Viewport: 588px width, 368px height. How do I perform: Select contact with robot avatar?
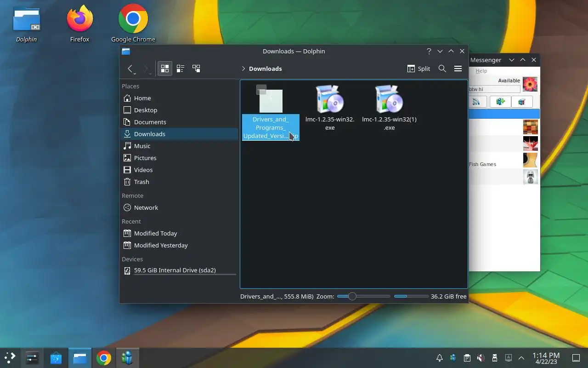click(504, 177)
